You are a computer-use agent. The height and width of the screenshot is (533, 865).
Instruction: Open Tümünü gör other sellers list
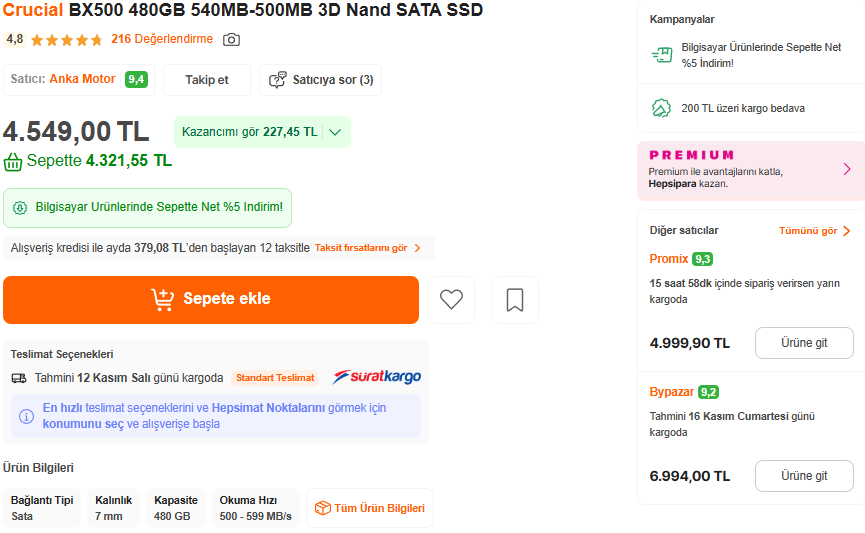[814, 231]
